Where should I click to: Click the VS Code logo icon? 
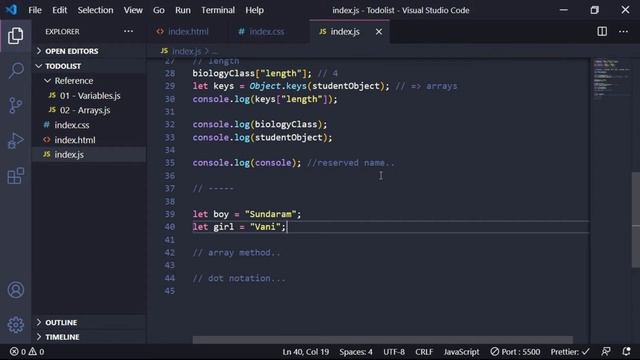(x=11, y=9)
